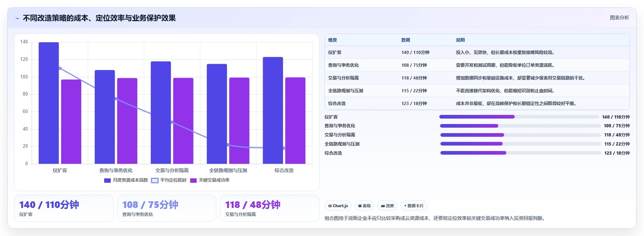The height and width of the screenshot is (236, 644).
Task: Click the blue cost index bar for 查询与事务优化
Action: (x=105, y=117)
